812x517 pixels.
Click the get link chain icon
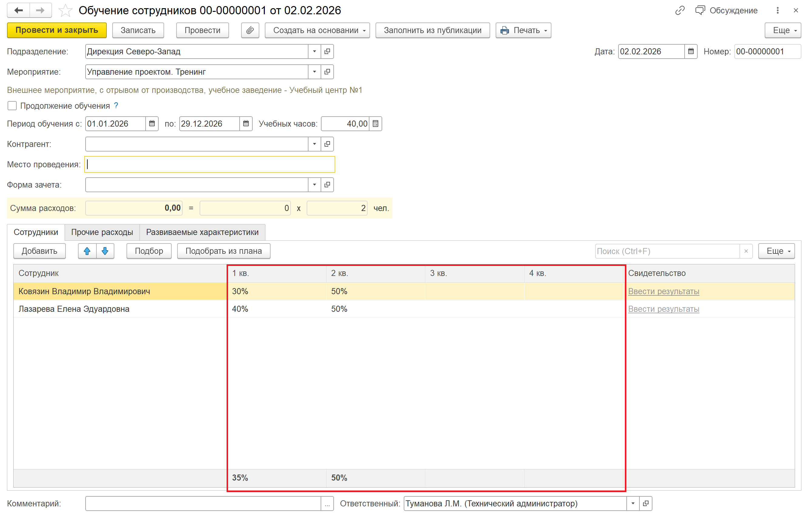tap(679, 10)
